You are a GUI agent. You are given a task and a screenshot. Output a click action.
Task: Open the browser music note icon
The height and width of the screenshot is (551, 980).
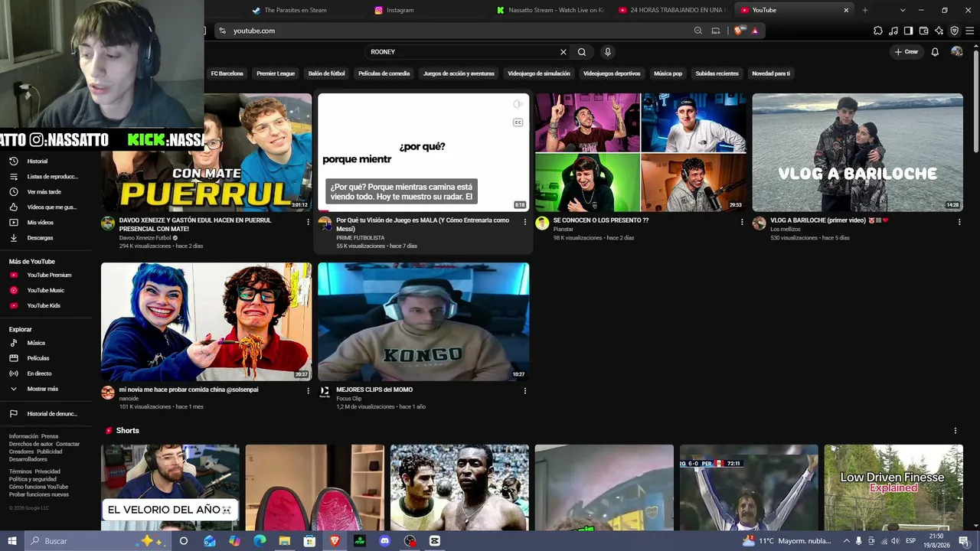coord(893,31)
